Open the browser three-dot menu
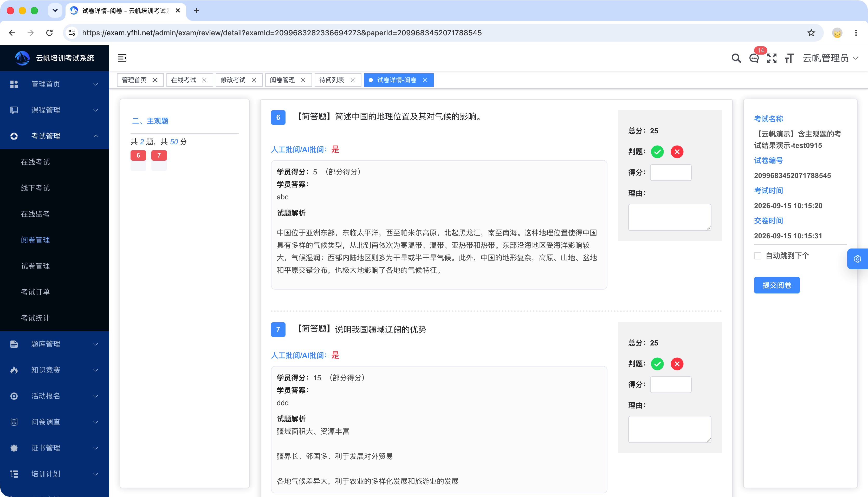Viewport: 868px width, 497px height. (856, 33)
